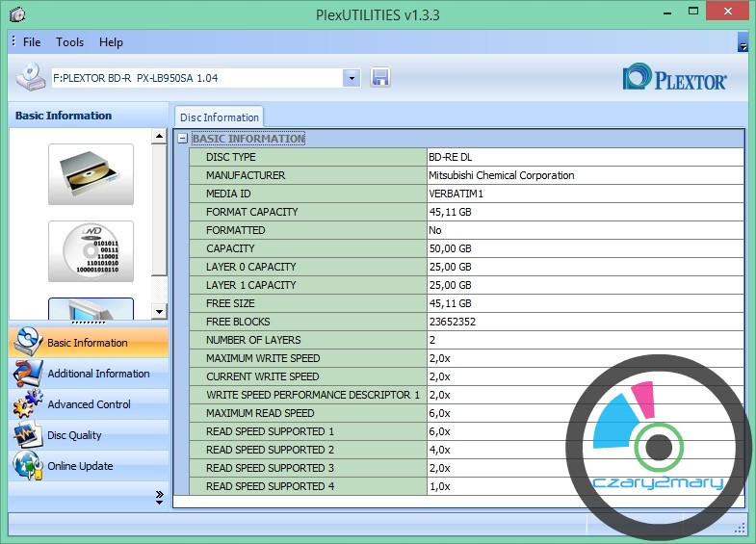Viewport: 756px width, 544px height.
Task: Switch to the Disc Information tab
Action: point(220,117)
